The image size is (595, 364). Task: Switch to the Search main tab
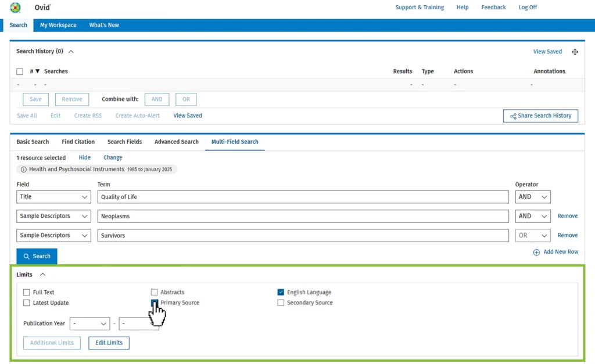coord(18,25)
